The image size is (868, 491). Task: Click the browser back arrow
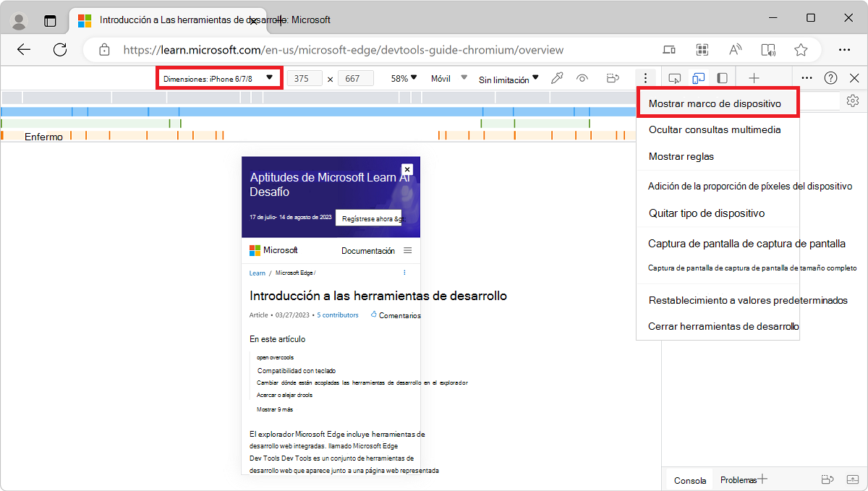(24, 50)
